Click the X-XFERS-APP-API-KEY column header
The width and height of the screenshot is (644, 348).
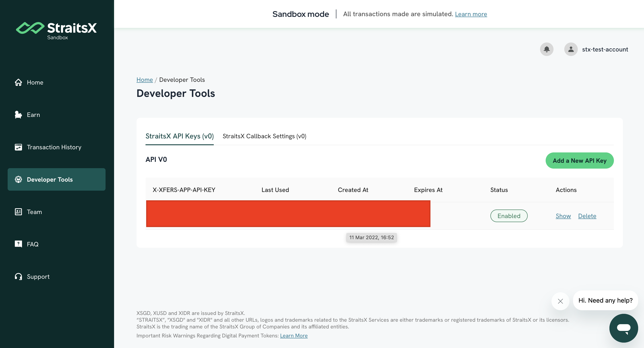coord(184,190)
